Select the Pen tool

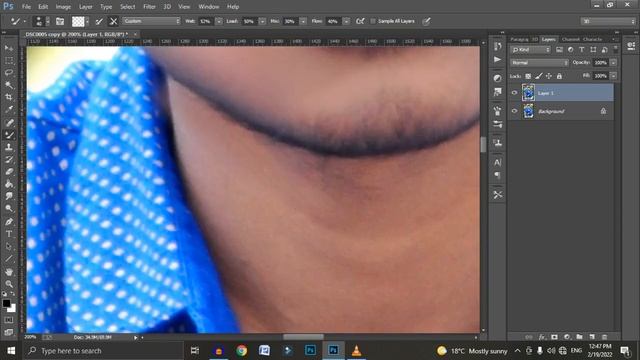click(9, 222)
